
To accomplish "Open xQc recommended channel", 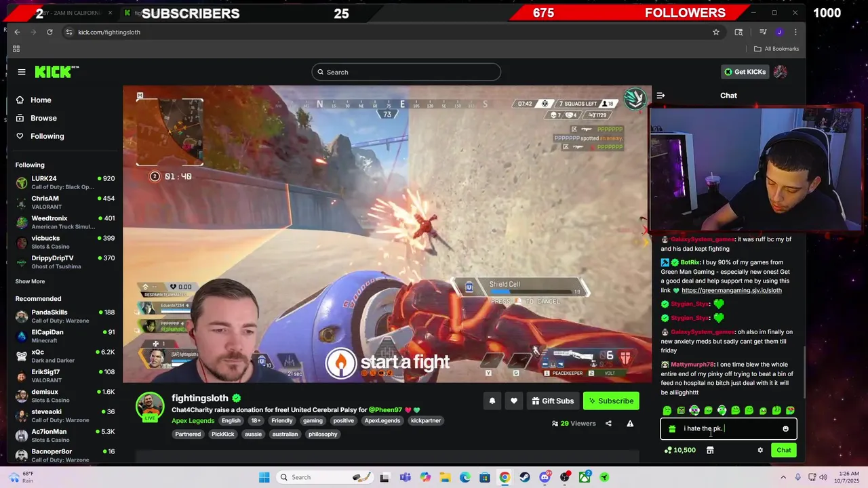I will (x=65, y=356).
